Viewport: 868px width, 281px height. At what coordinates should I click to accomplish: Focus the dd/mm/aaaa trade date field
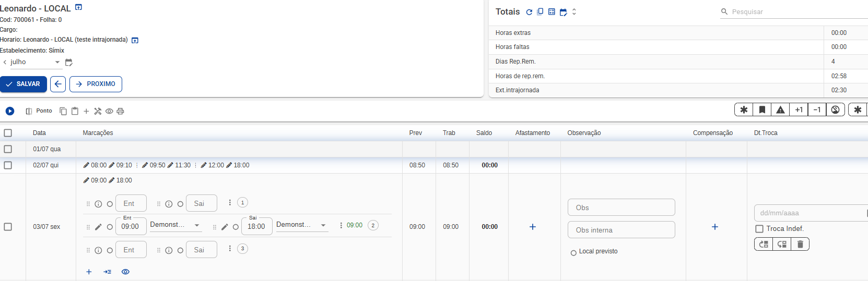[811, 213]
